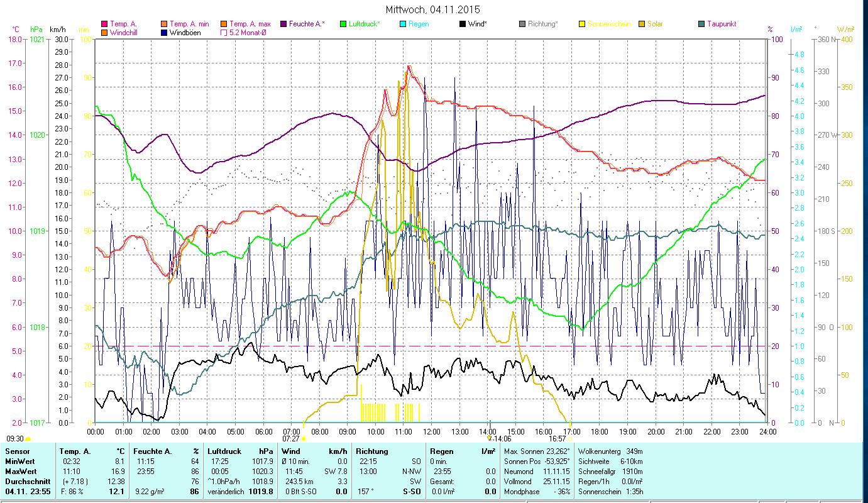Image resolution: width=868 pixels, height=503 pixels.
Task: Click the Mondphase value - 36%
Action: click(x=561, y=491)
